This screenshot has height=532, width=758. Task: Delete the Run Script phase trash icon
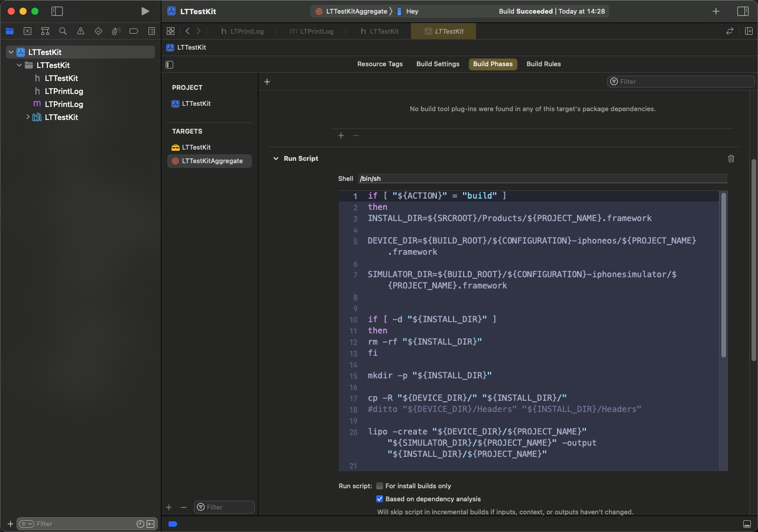click(731, 158)
